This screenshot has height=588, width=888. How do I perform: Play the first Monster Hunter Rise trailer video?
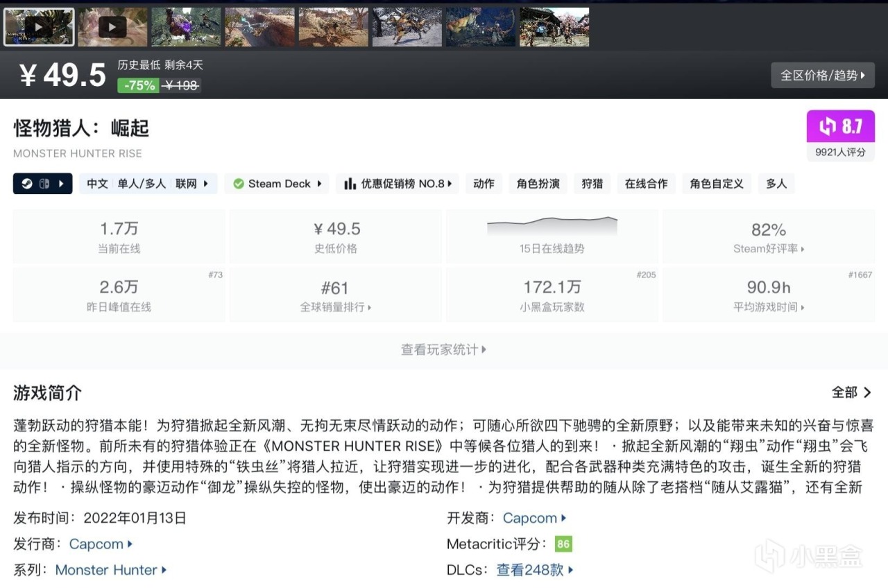39,27
